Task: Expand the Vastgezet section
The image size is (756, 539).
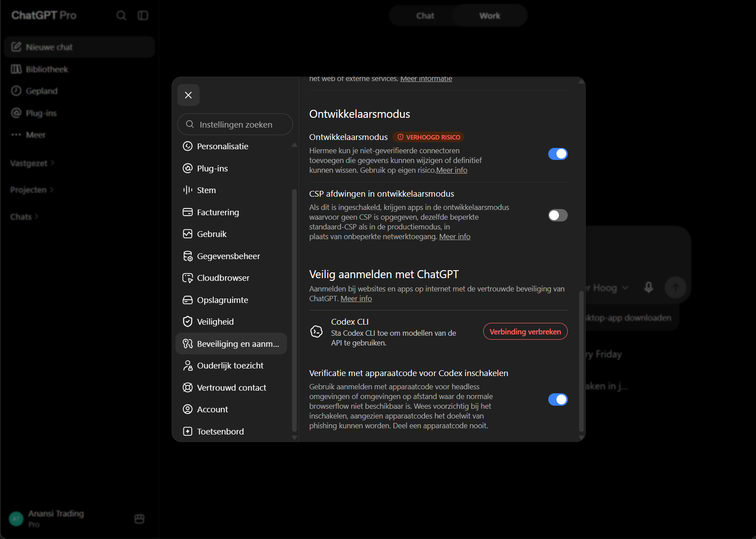Action: [x=32, y=163]
